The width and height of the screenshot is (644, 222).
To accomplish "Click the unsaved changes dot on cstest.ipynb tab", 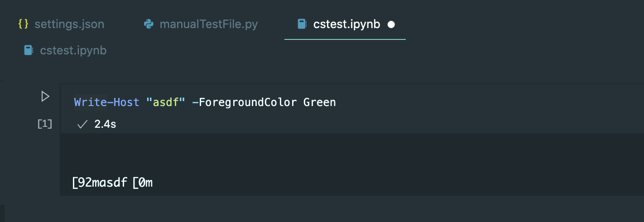I will click(x=391, y=24).
